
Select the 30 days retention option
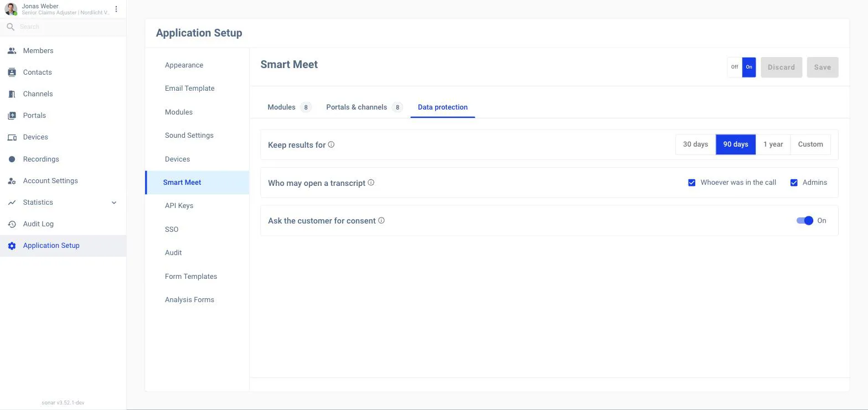click(x=695, y=144)
